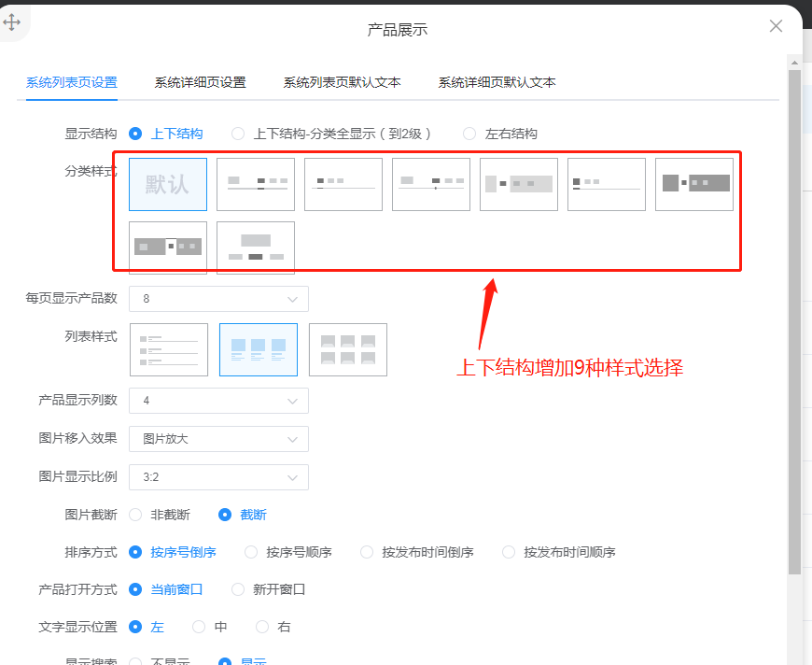Select the 默认 category style thumbnail

[x=168, y=184]
